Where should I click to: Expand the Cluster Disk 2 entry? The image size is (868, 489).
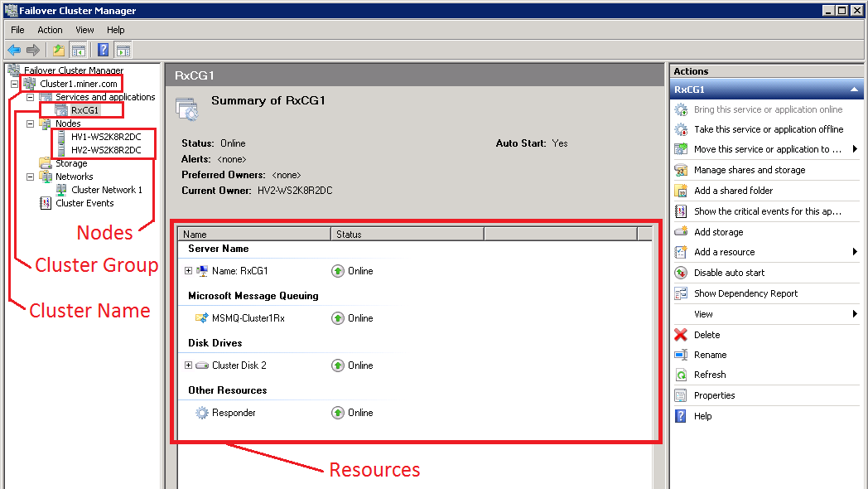point(189,366)
